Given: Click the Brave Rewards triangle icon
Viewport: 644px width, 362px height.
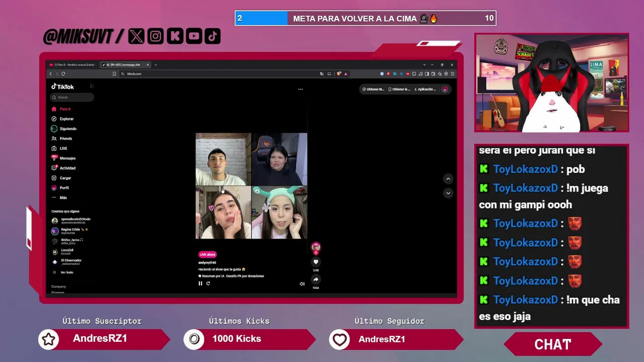Looking at the screenshot, I should [345, 74].
